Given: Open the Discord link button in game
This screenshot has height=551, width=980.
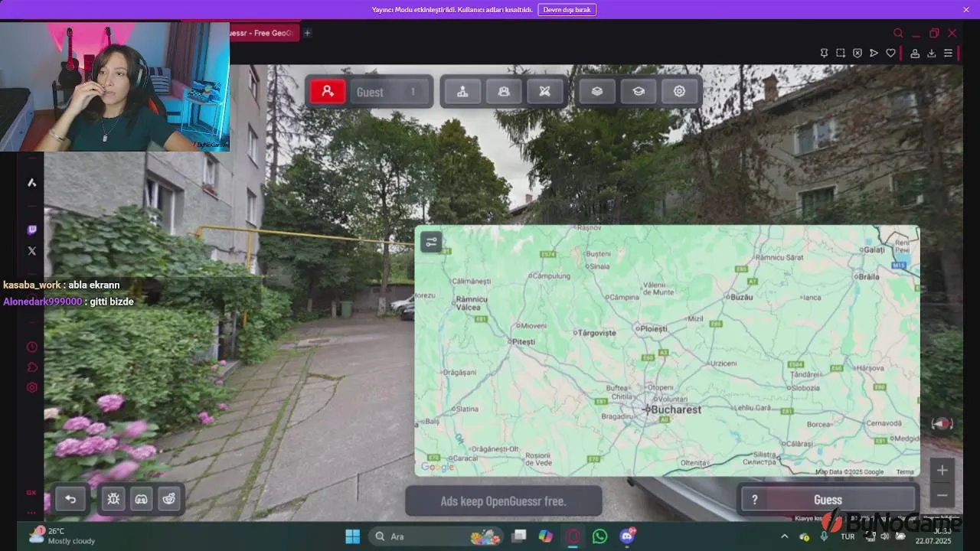Looking at the screenshot, I should point(142,500).
